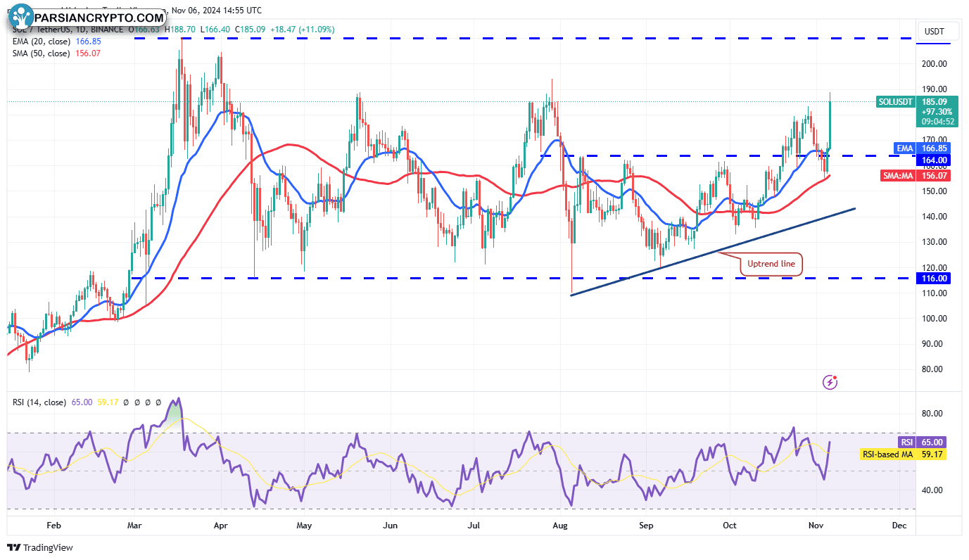Click the Oct label on the time axis
The image size is (969, 560).
[x=730, y=526]
